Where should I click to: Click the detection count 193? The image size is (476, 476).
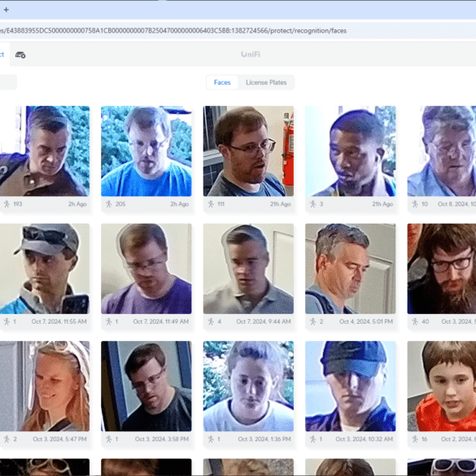pyautogui.click(x=18, y=204)
